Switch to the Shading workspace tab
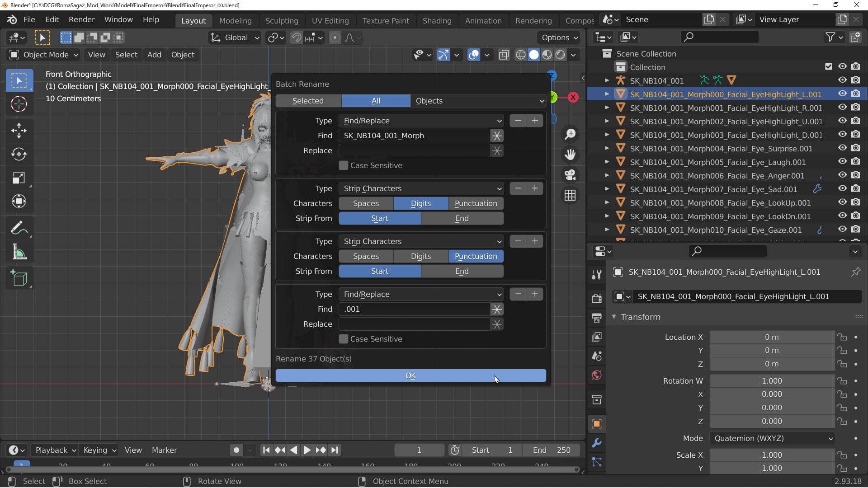Viewport: 868px width, 488px height. click(437, 21)
